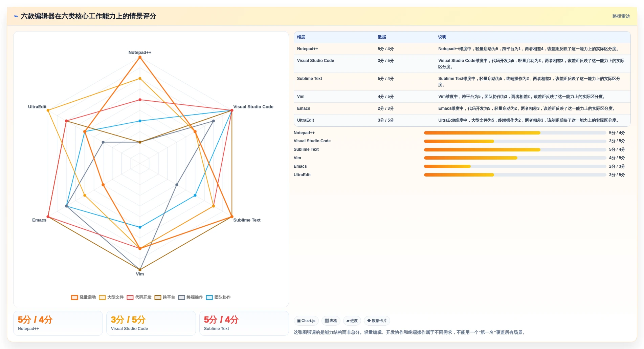Image resolution: width=644 pixels, height=349 pixels.
Task: Open the Visual Studio Code 3分 / 5分 card
Action: [x=151, y=323]
